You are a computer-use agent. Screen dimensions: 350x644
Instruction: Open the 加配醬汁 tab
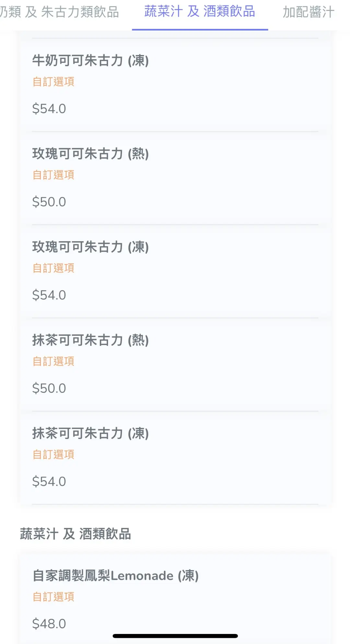click(x=308, y=12)
